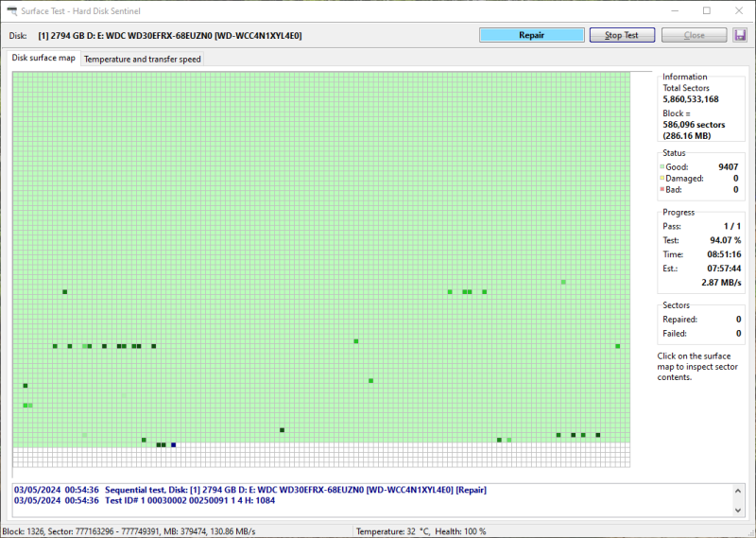The height and width of the screenshot is (538, 756).
Task: Click the status bar Temperature and Health info
Action: click(421, 531)
